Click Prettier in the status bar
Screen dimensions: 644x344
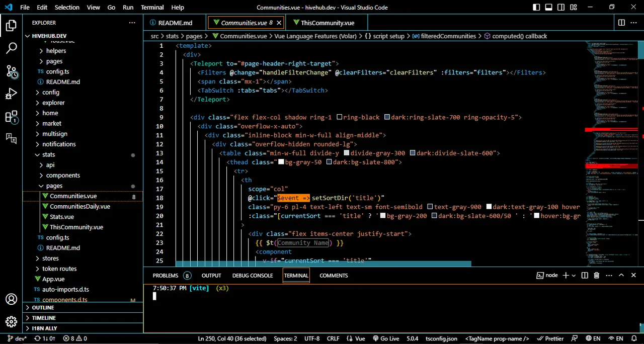550,338
